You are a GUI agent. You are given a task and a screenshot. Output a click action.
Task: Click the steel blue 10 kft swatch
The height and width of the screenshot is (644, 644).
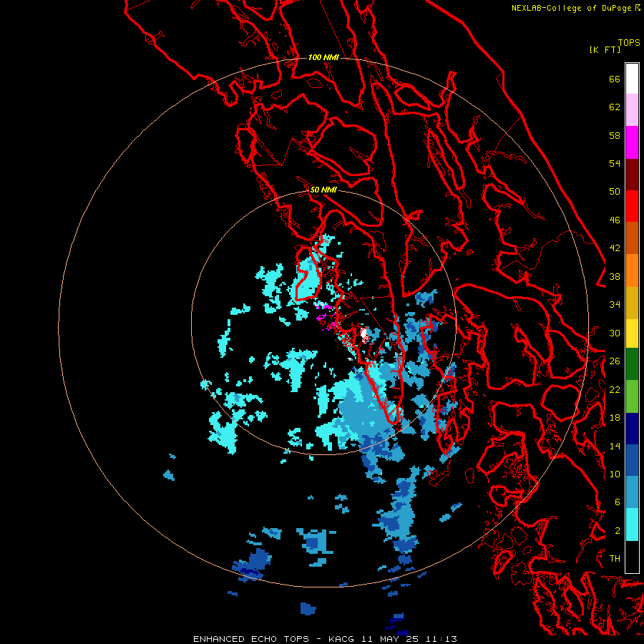click(x=632, y=492)
